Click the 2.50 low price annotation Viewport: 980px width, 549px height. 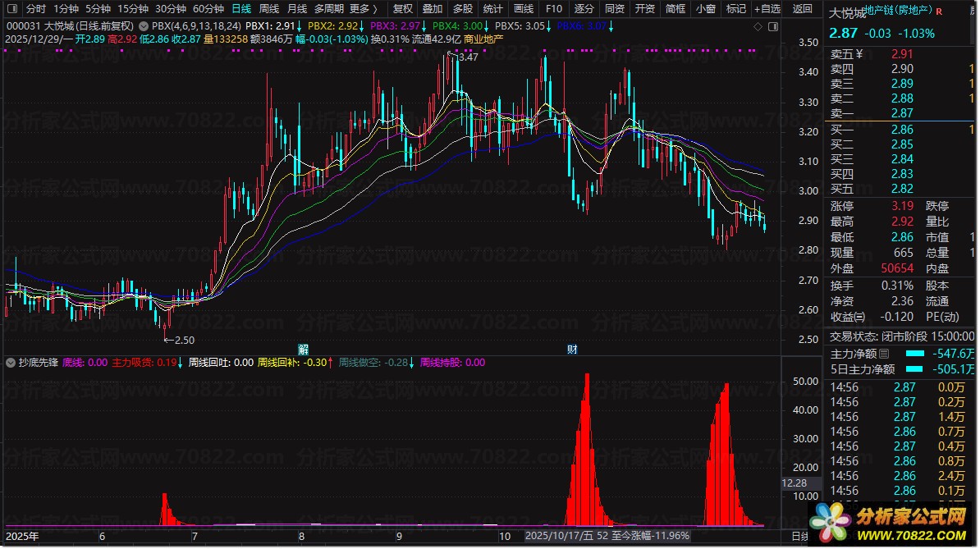point(185,341)
